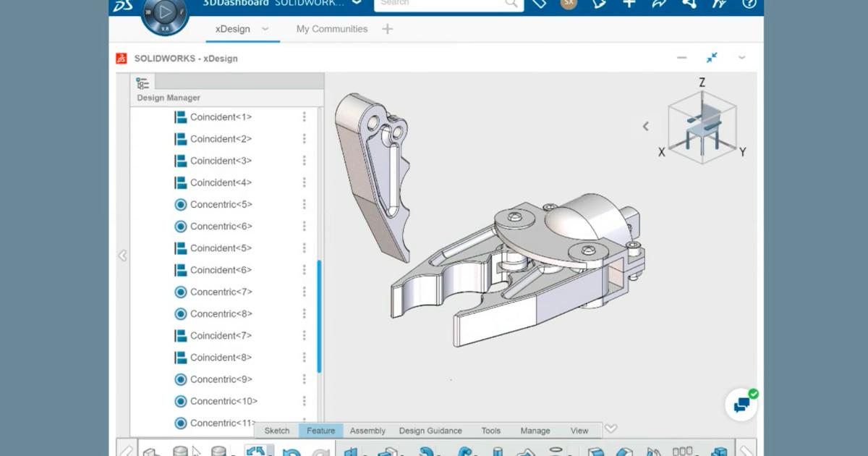Click the Design Manager vertical scrollbar
Screen dimensions: 868x456
pos(319,315)
